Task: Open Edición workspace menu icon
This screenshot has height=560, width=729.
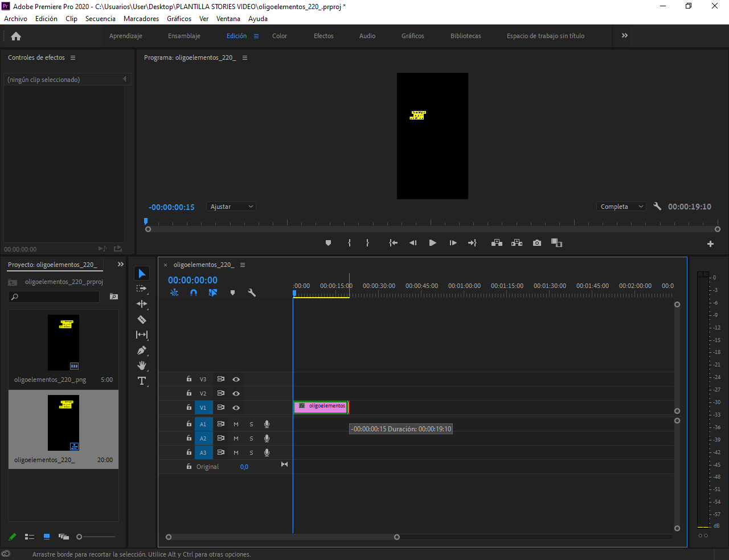Action: pyautogui.click(x=256, y=36)
